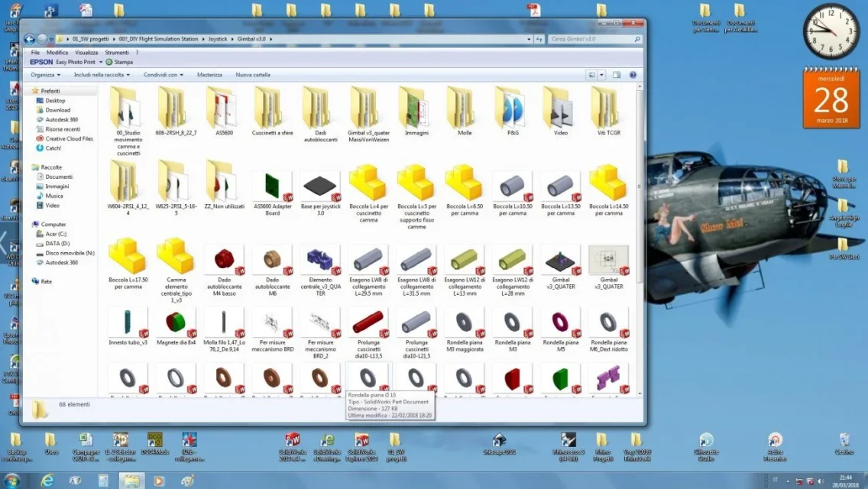
Task: Toggle the preview pane button
Action: coord(616,75)
